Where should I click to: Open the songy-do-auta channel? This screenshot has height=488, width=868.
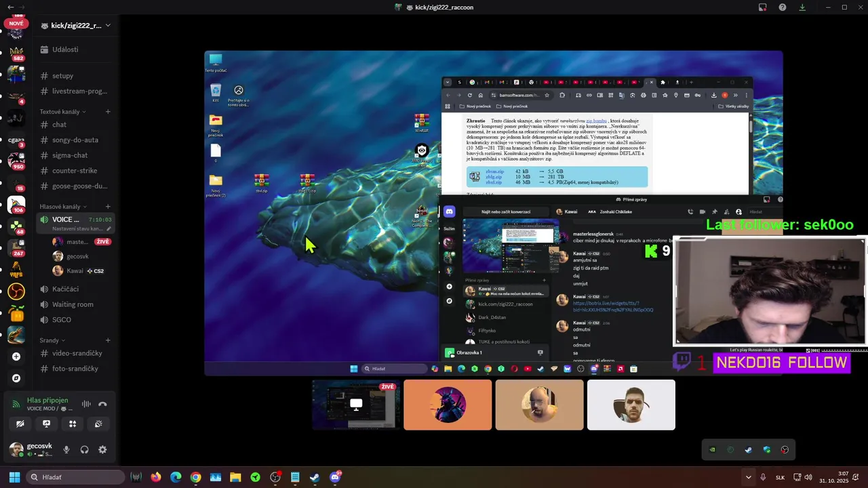(75, 140)
